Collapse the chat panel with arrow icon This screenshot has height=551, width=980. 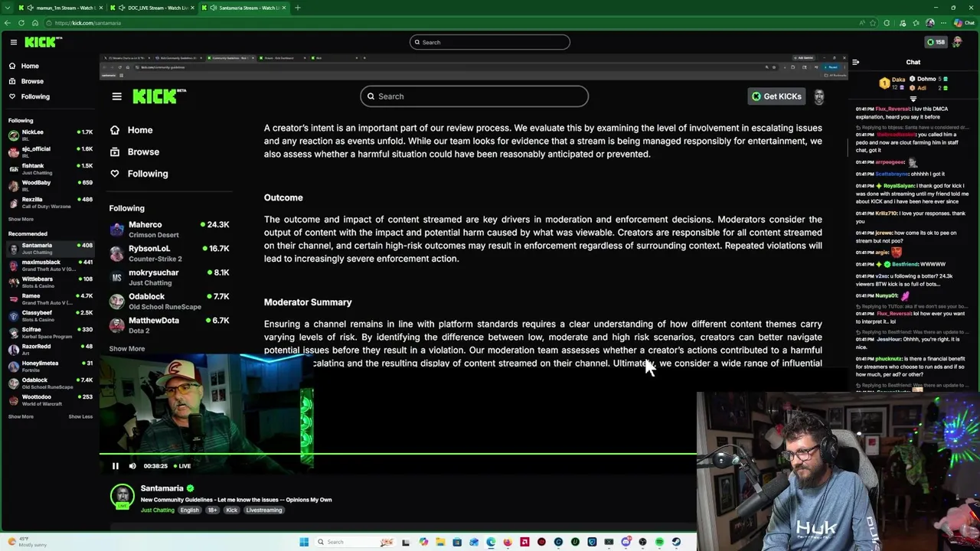(856, 62)
